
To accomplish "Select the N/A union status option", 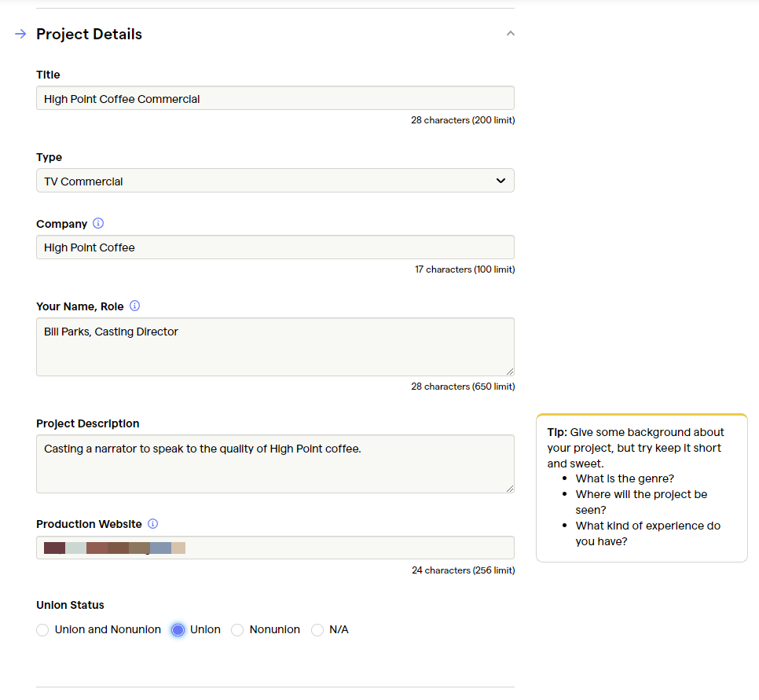I will 317,630.
